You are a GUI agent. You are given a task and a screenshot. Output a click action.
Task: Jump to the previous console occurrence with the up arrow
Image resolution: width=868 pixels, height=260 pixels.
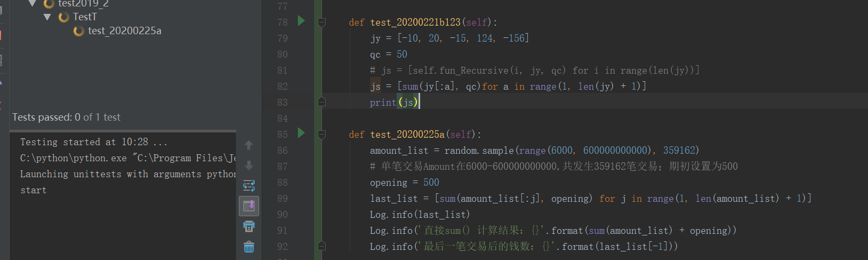248,145
